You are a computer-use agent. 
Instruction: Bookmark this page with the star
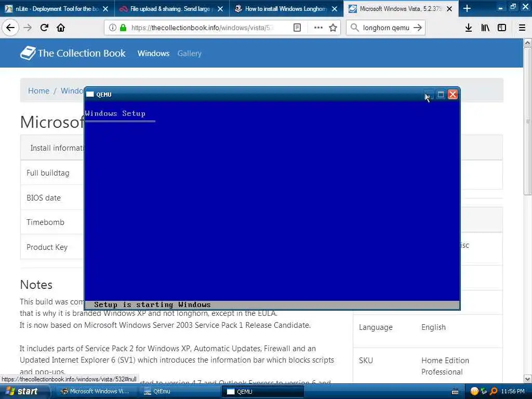click(x=333, y=28)
